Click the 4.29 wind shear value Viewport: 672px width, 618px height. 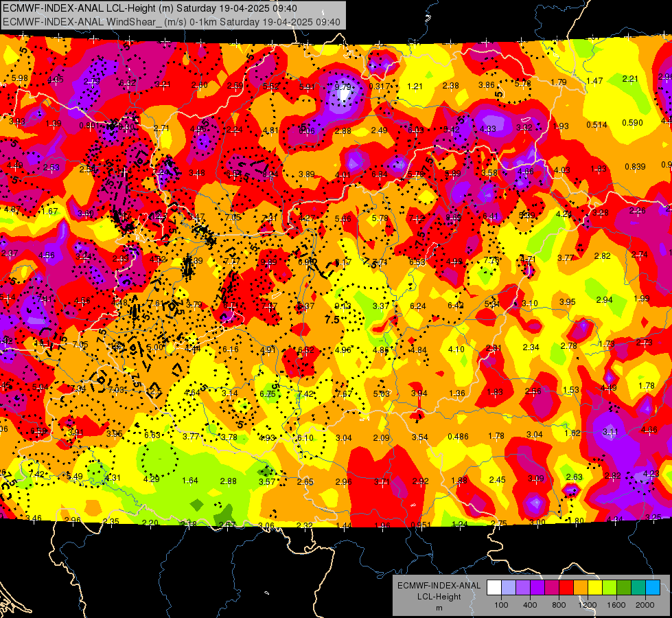[x=151, y=479]
